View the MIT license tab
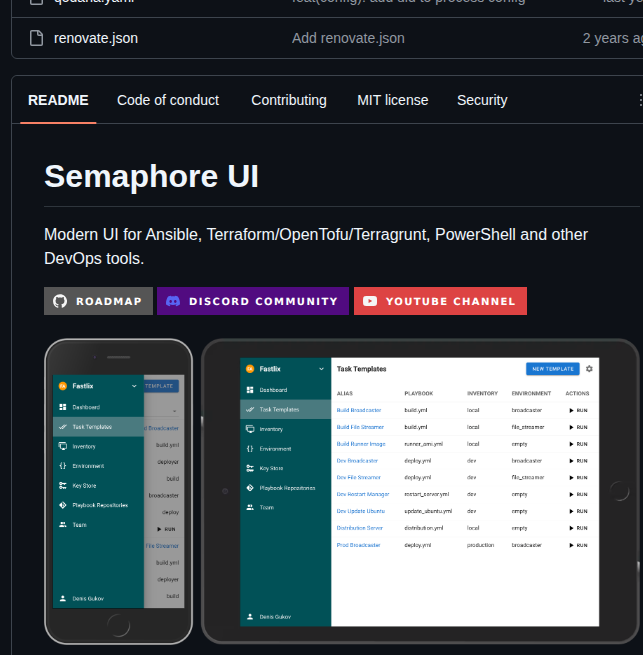This screenshot has height=655, width=643. (392, 100)
